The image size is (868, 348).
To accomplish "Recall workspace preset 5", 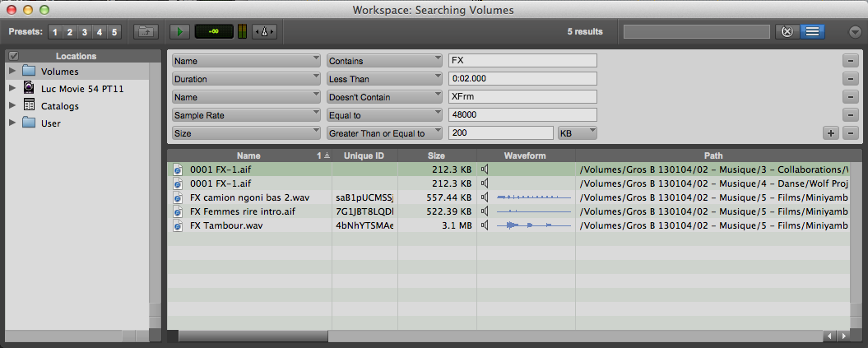I will 114,32.
